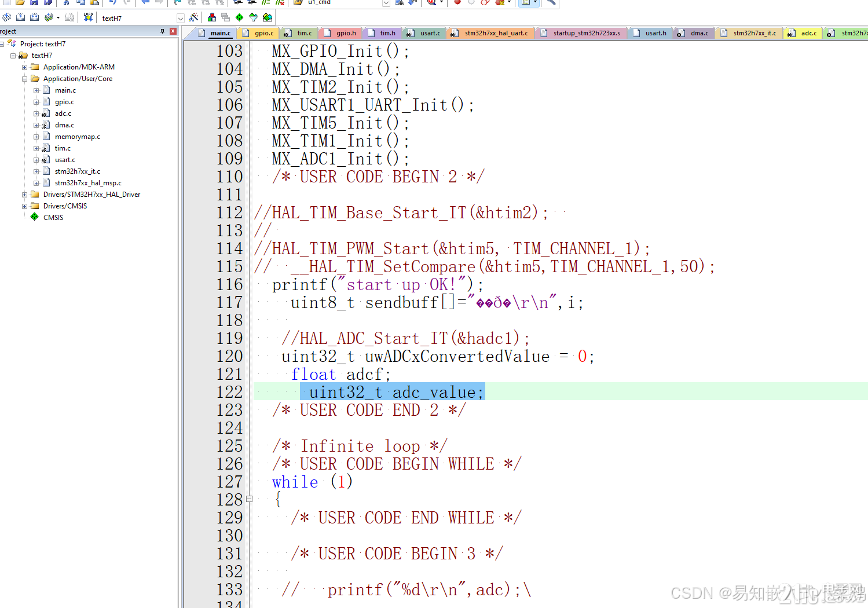Select the Application/MDK-ARM folder label
868x608 pixels.
tap(79, 67)
